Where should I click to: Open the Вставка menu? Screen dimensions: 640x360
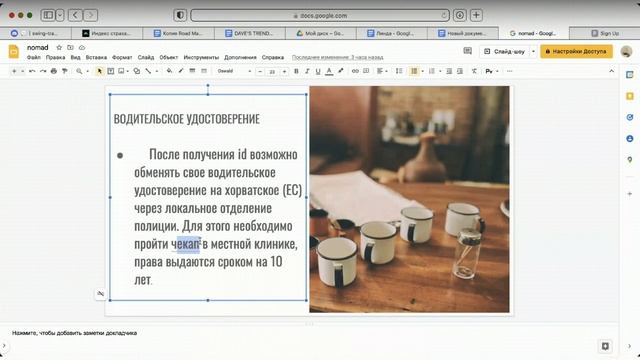coord(96,58)
